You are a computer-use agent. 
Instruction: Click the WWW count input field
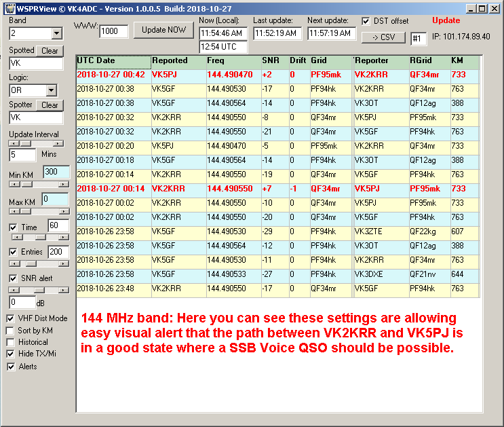113,31
